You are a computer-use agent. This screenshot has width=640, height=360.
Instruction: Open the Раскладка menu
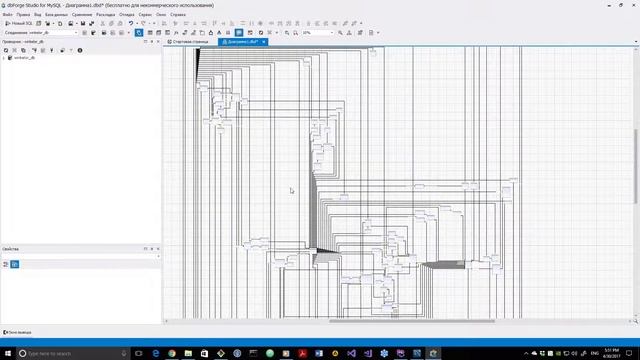tap(105, 14)
